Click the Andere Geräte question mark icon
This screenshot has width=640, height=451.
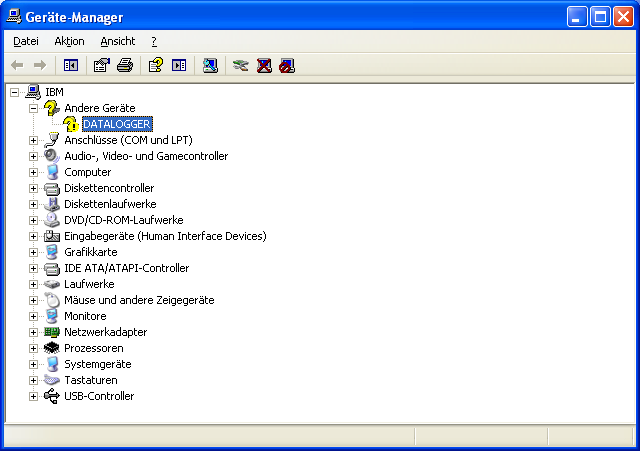(x=51, y=108)
